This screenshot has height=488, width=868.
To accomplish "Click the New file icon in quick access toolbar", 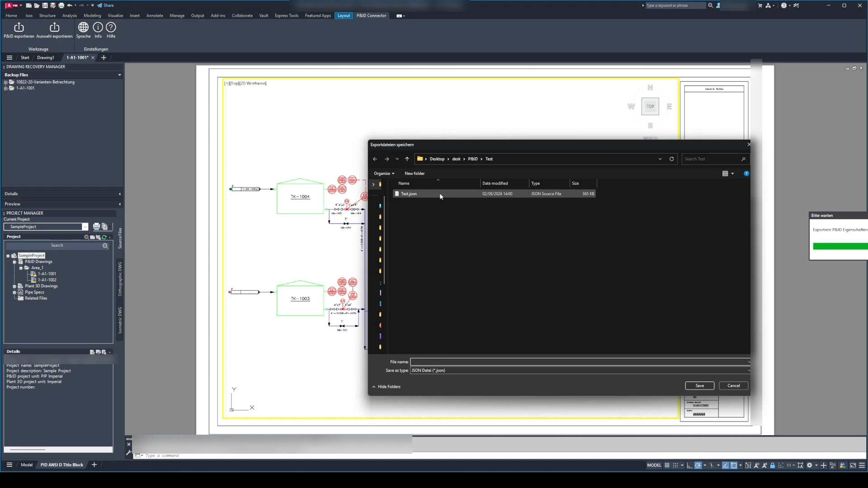I will [29, 5].
